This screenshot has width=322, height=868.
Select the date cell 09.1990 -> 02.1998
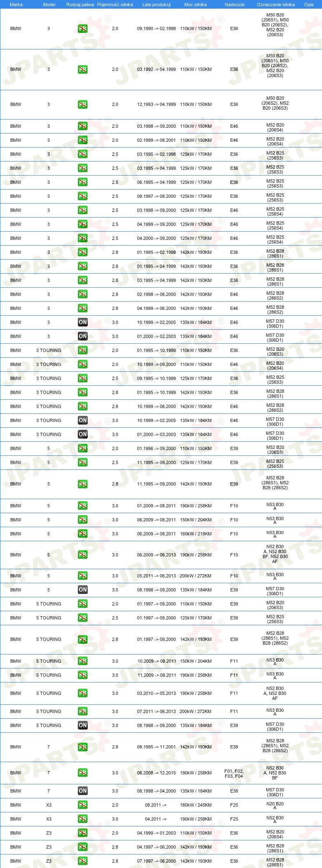(x=156, y=29)
